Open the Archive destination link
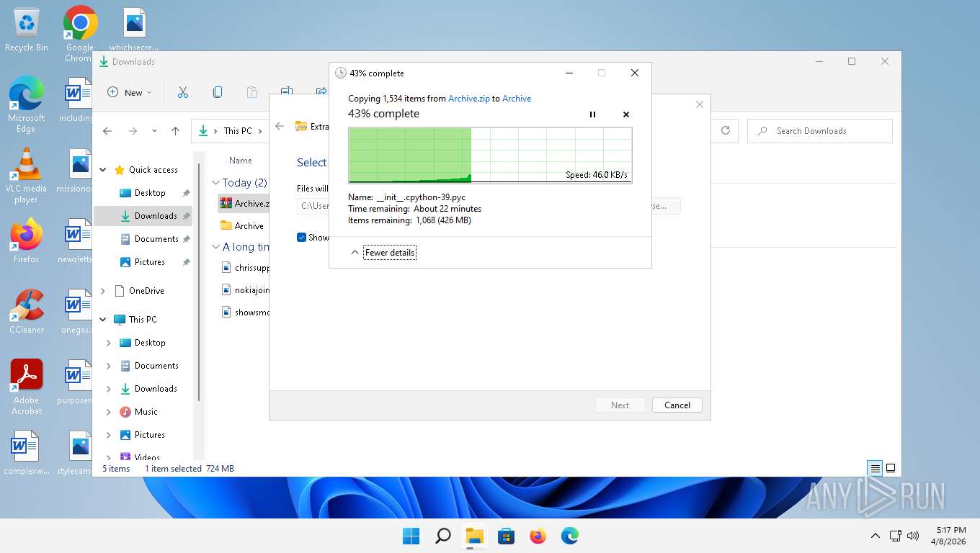Viewport: 980px width, 553px height. (x=517, y=99)
